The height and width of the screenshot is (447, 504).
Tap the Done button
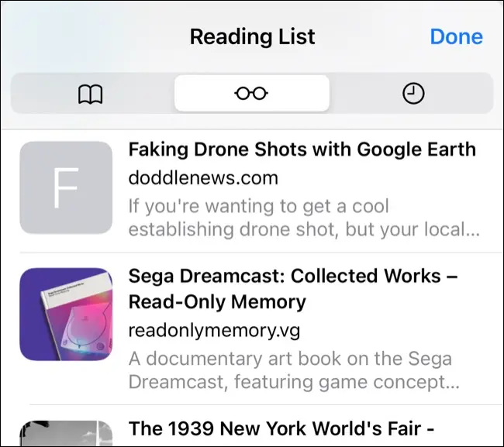[x=457, y=36]
